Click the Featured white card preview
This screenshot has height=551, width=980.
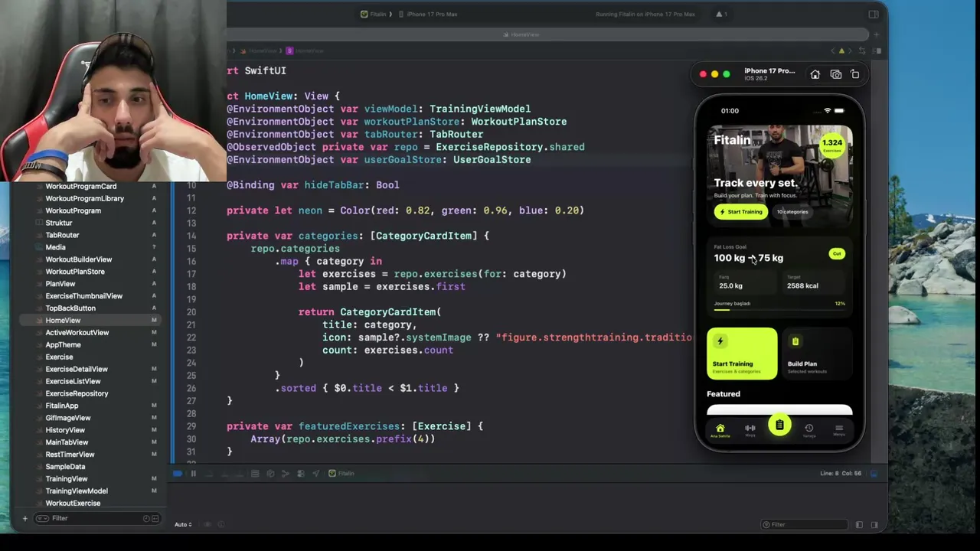(779, 410)
